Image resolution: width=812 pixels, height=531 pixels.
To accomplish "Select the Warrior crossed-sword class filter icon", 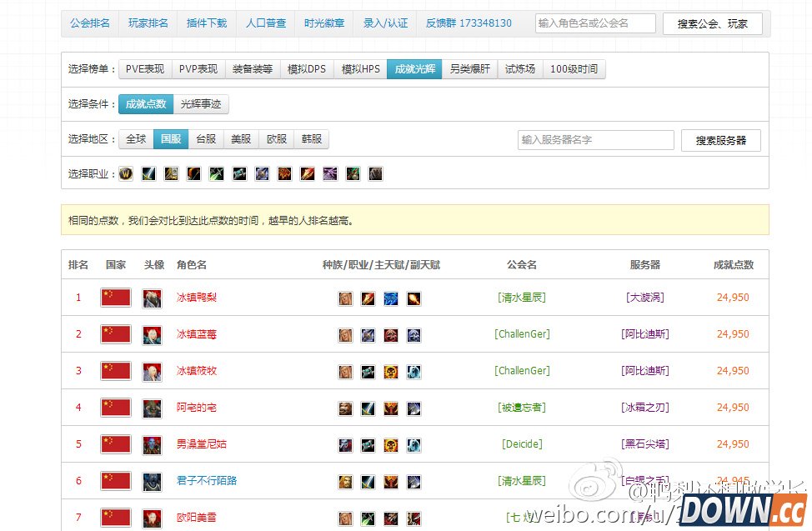I will (148, 173).
